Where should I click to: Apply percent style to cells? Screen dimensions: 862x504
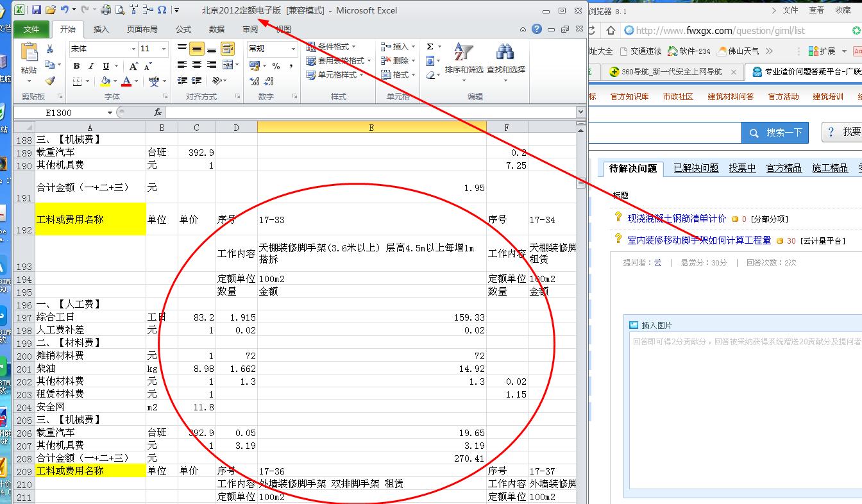(x=276, y=66)
